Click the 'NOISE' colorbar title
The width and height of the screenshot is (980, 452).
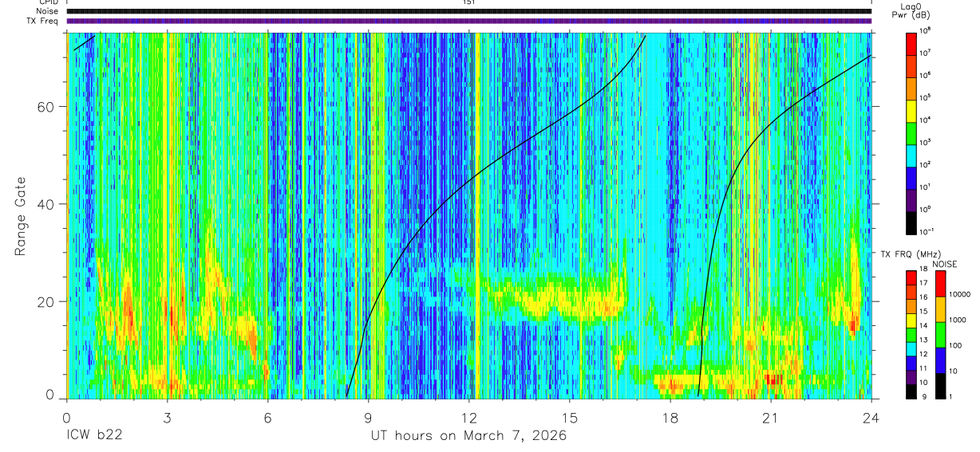[x=943, y=264]
